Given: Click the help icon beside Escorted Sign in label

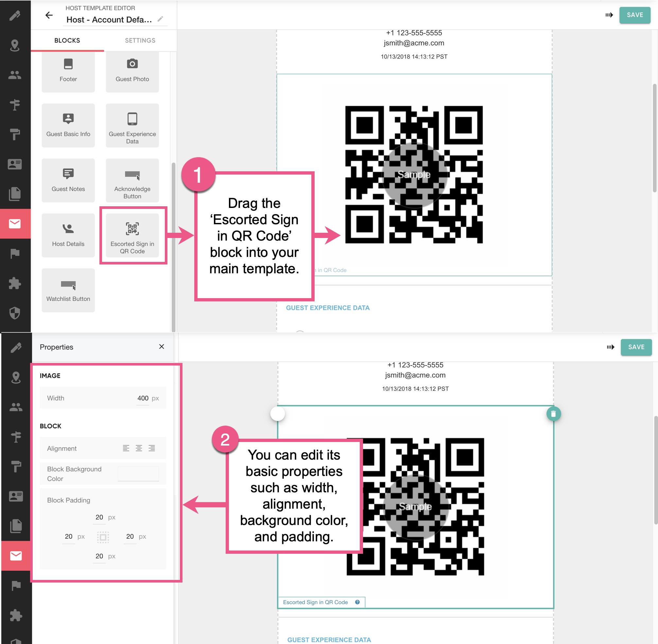Looking at the screenshot, I should tap(357, 602).
